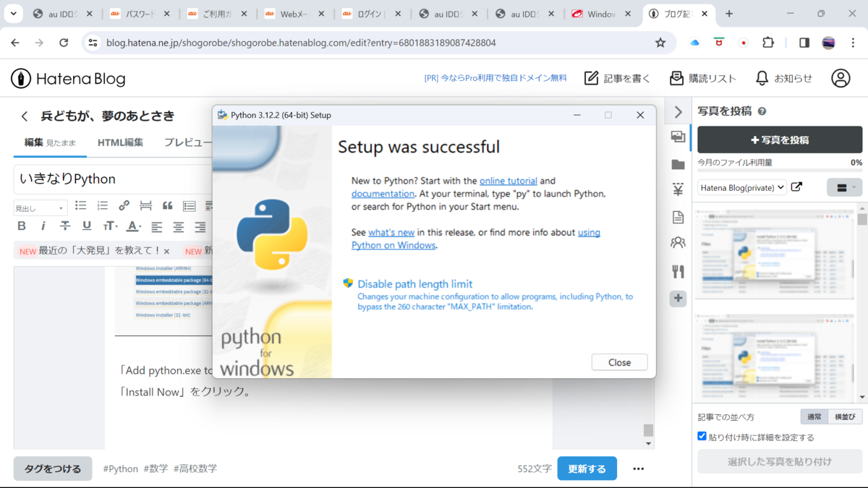Click the dark 写真を投稿 upload button

coord(780,140)
